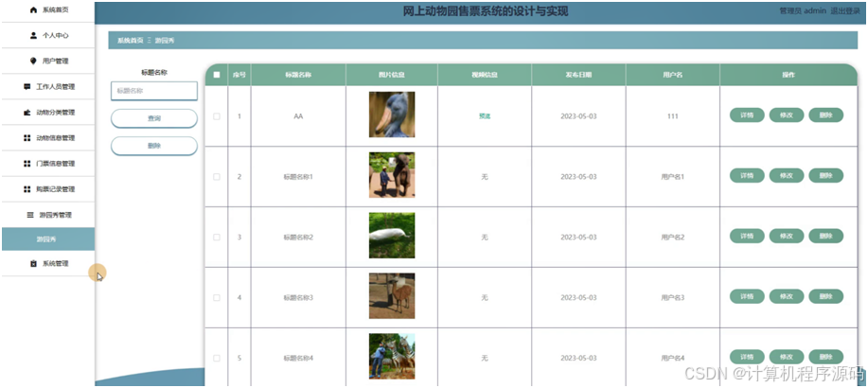Click the 视频信息 column header
The image size is (868, 388).
pyautogui.click(x=485, y=75)
